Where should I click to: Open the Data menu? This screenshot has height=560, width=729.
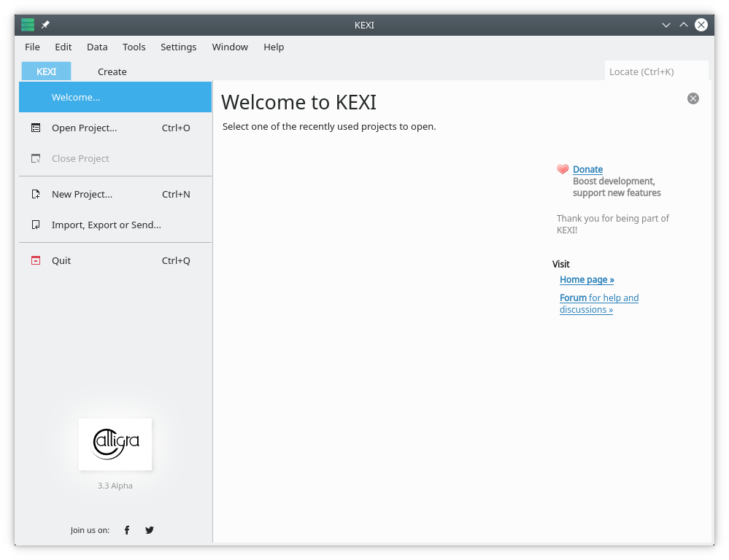click(x=97, y=47)
